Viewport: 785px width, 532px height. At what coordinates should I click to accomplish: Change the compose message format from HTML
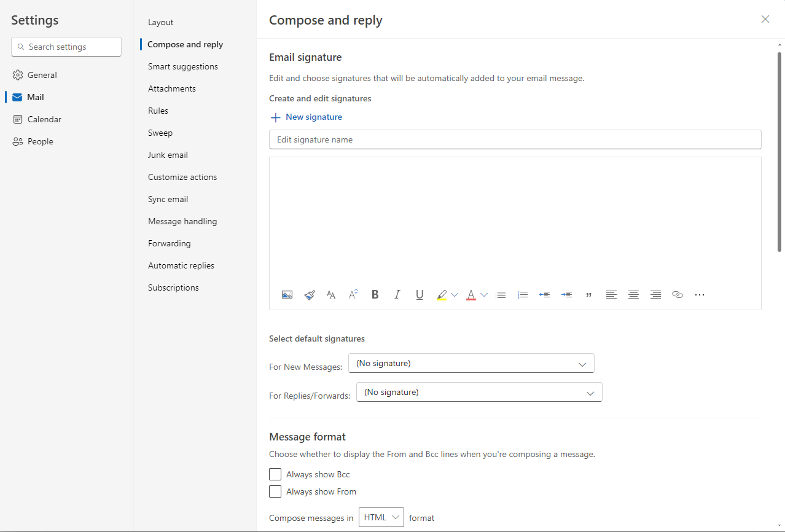[x=381, y=517]
